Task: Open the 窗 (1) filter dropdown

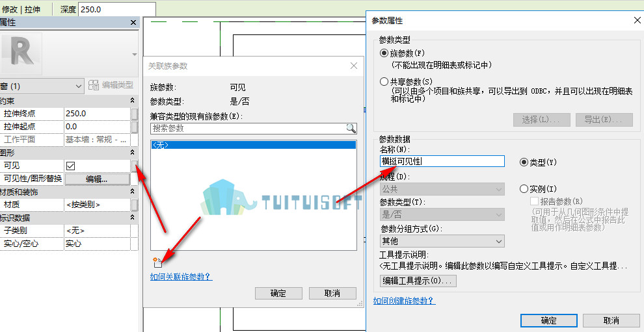Action: [x=42, y=86]
